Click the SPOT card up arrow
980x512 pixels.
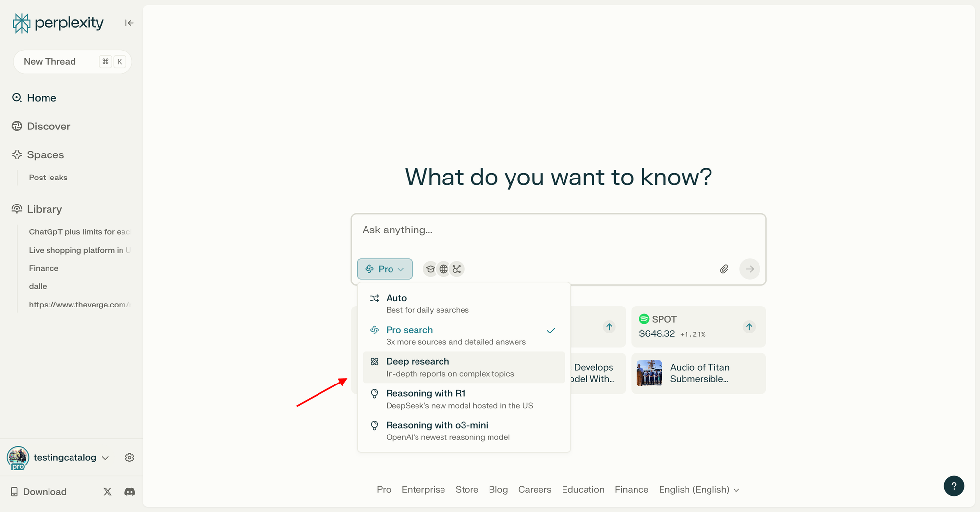pyautogui.click(x=749, y=327)
